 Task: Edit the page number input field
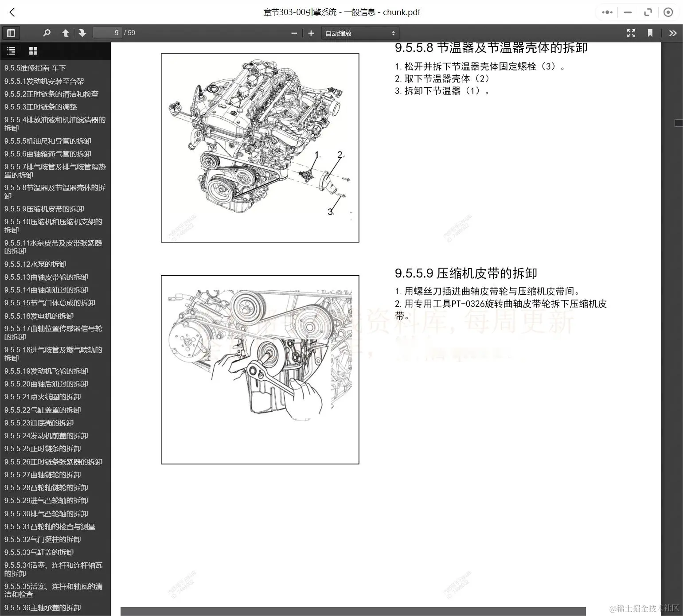107,33
